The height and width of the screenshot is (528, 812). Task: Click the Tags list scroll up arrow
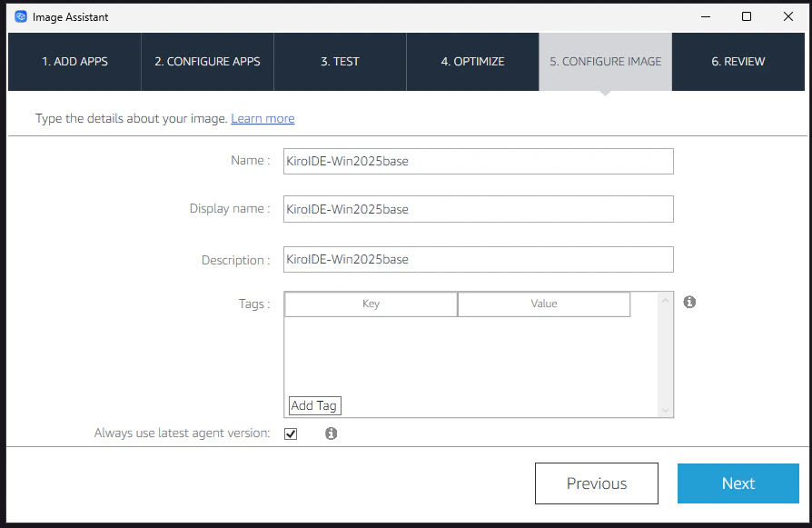tap(666, 300)
